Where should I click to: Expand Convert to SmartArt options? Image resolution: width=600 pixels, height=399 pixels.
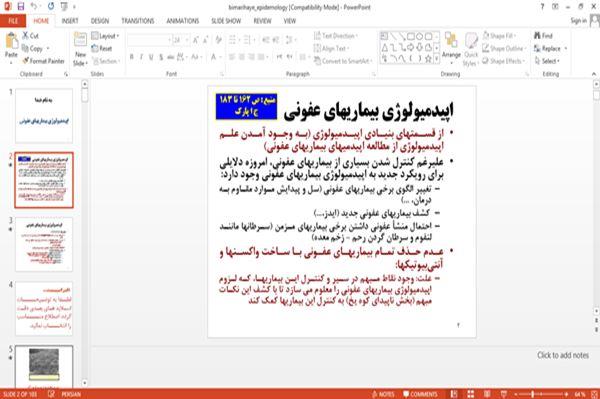click(343, 61)
